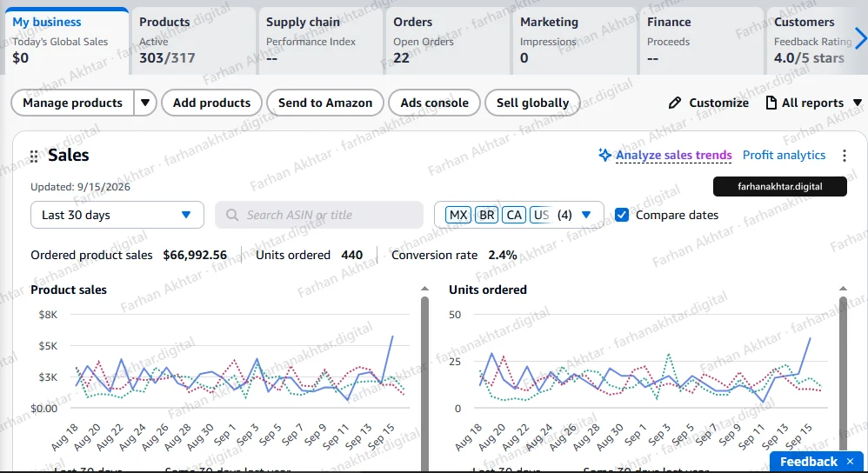Click the farhanakhtar.digital black label
This screenshot has height=473, width=868.
coord(780,186)
